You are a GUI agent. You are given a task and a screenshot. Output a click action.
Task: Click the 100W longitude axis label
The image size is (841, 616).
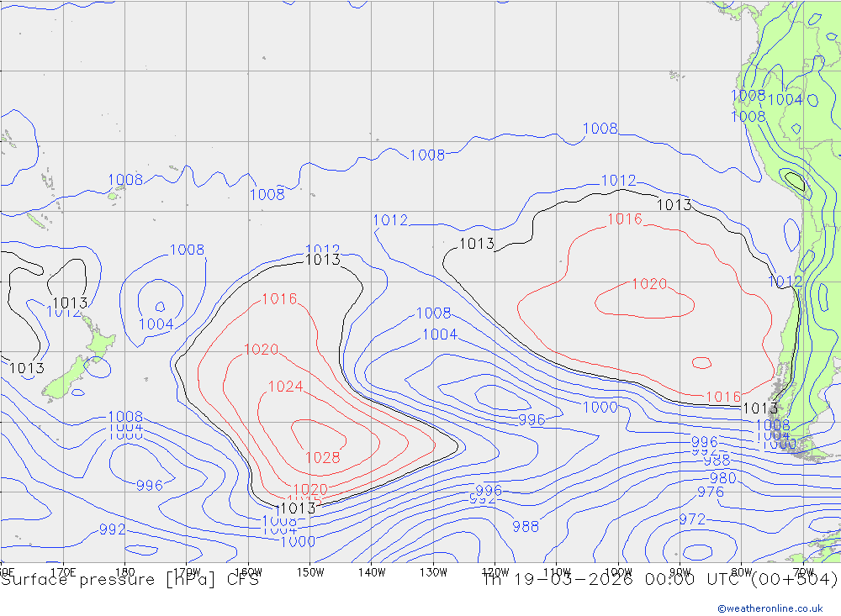(x=618, y=572)
